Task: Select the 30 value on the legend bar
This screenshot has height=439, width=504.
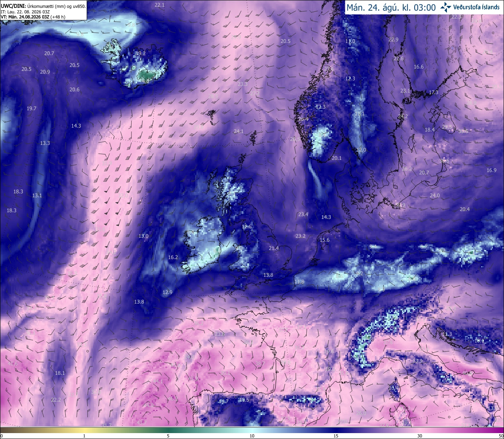Action: (420, 436)
